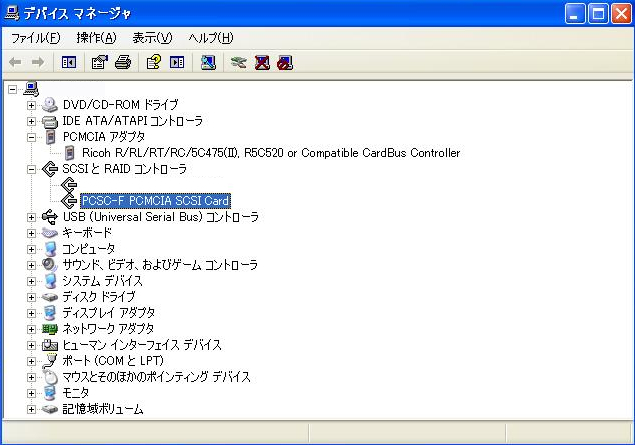Expand 記憶域ボリューム node
Screen dimensions: 635x445
tap(31, 409)
